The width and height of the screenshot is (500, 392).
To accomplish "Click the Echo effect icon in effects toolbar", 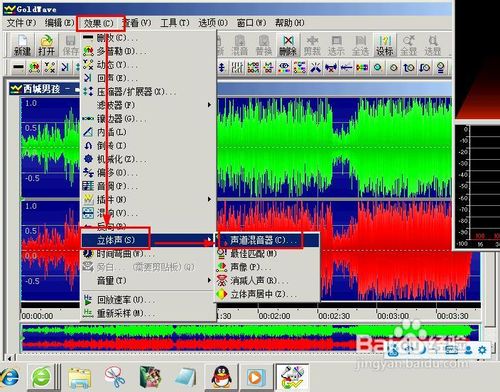I will (x=65, y=68).
